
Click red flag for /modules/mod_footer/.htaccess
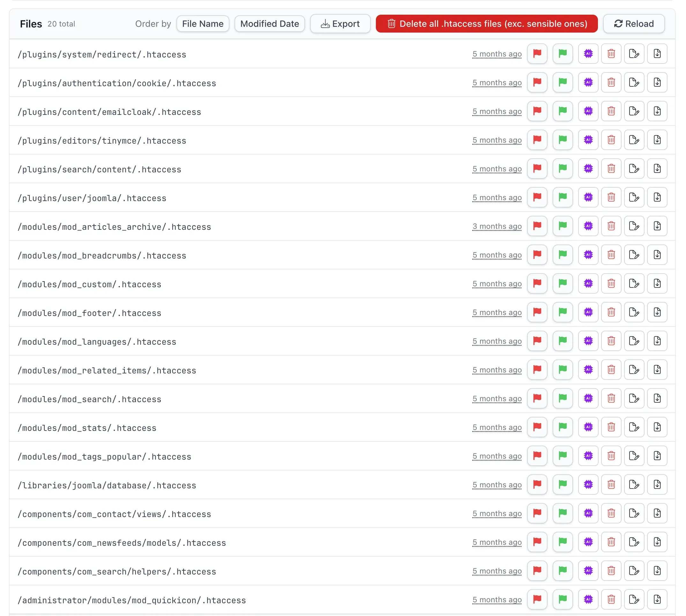pos(537,312)
